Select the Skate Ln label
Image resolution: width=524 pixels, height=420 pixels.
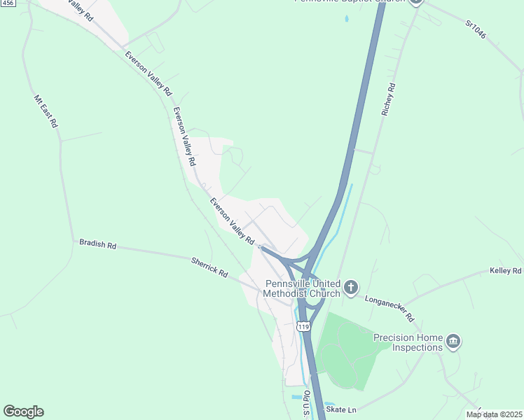pyautogui.click(x=341, y=409)
